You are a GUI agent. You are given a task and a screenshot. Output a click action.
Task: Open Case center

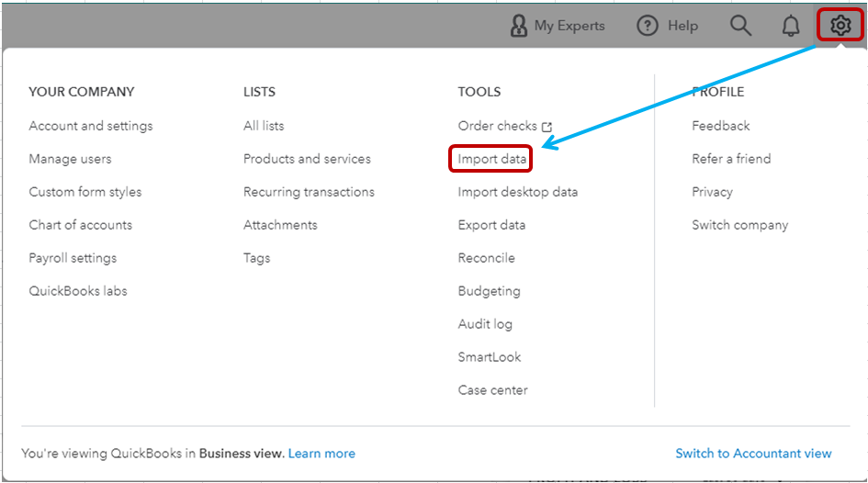click(492, 390)
